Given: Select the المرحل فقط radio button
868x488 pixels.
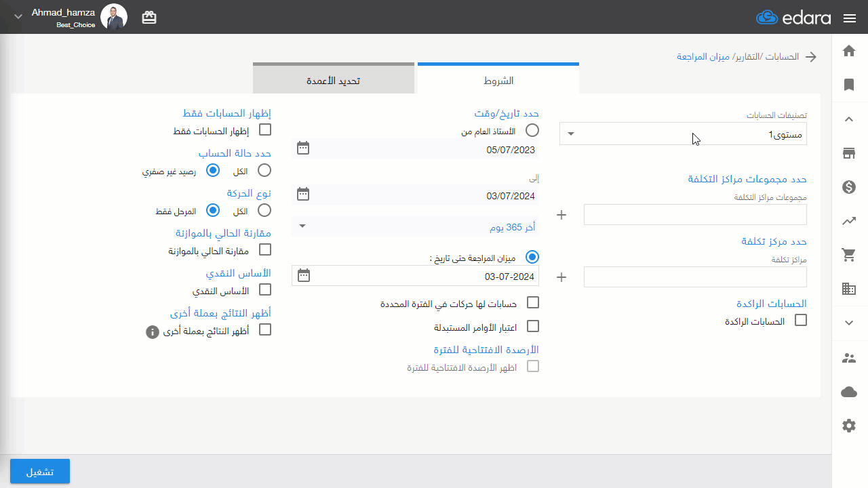Looking at the screenshot, I should [x=213, y=210].
